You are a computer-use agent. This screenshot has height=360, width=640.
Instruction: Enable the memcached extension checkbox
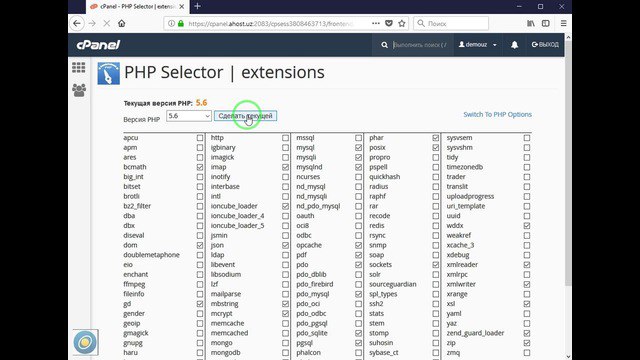pos(285,333)
